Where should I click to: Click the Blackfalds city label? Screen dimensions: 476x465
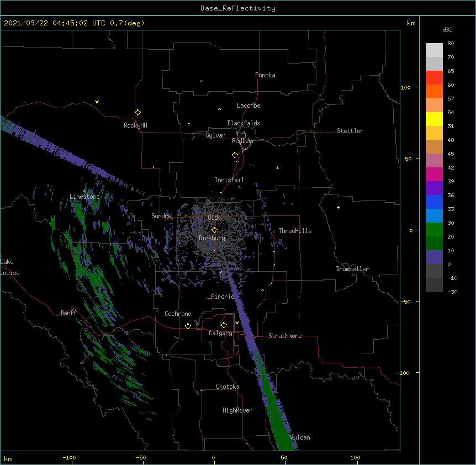pos(244,123)
